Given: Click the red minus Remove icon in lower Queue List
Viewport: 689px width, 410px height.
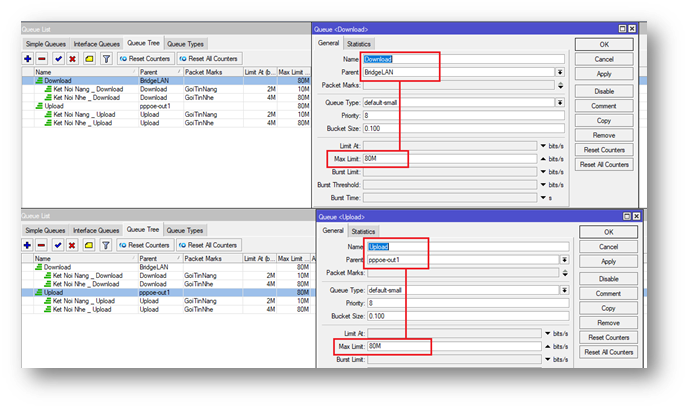Looking at the screenshot, I should coord(41,245).
